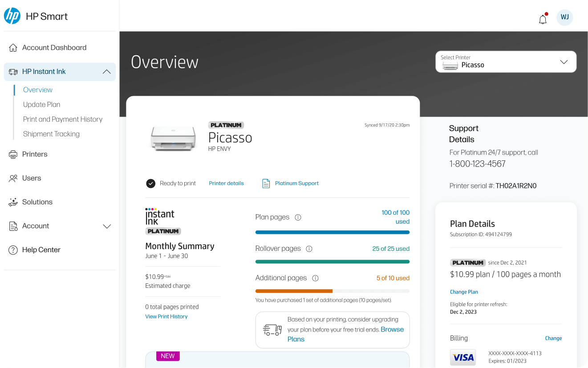This screenshot has width=588, height=368.
Task: Open the Printer details link
Action: [226, 184]
